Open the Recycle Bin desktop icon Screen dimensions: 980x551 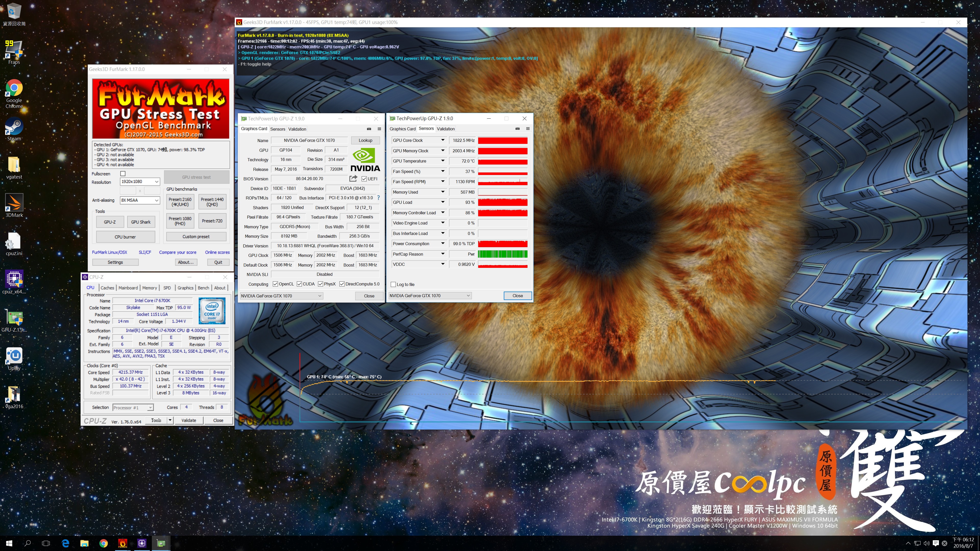pos(14,15)
